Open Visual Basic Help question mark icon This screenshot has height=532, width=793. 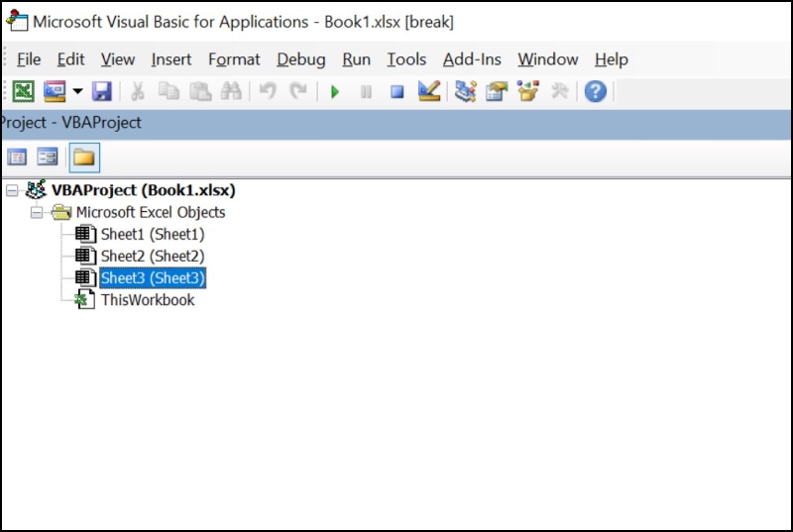[x=596, y=91]
